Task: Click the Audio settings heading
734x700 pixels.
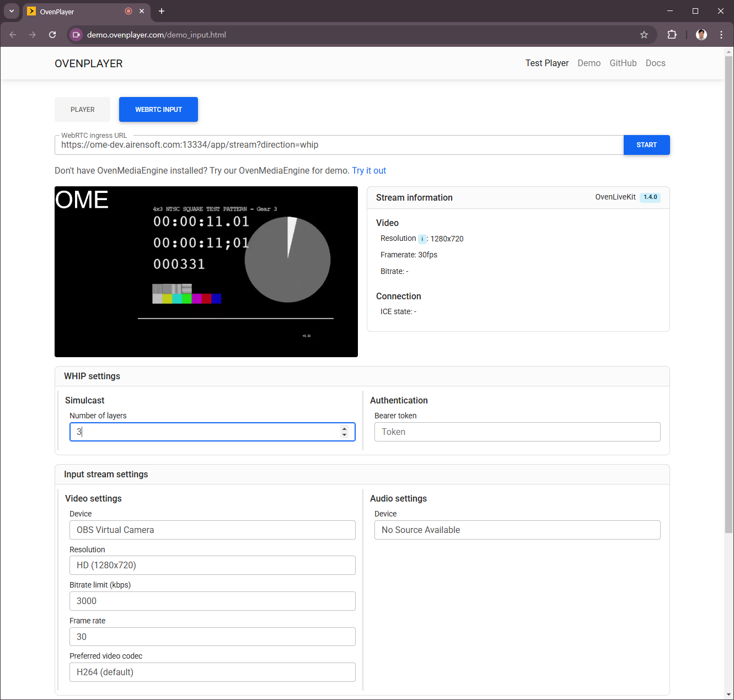Action: [398, 498]
